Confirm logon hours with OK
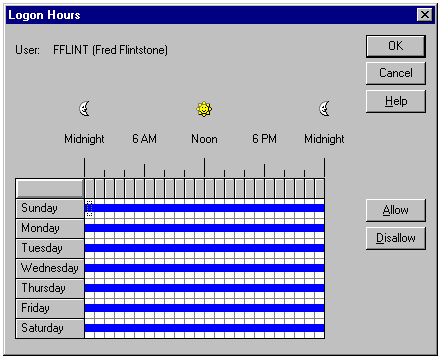 (x=396, y=46)
